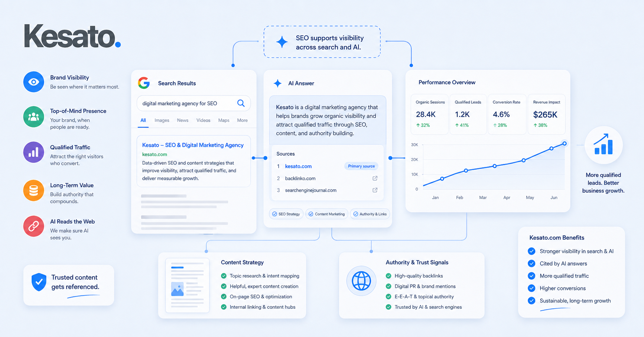Open Kesato – SEO & Digital Marketing Agency result

pos(193,145)
